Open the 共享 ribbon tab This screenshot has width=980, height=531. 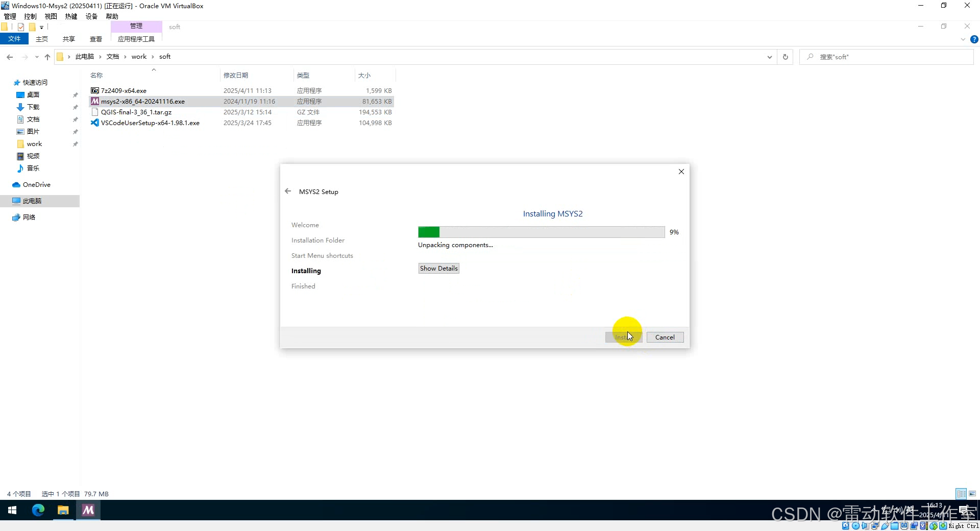[69, 39]
